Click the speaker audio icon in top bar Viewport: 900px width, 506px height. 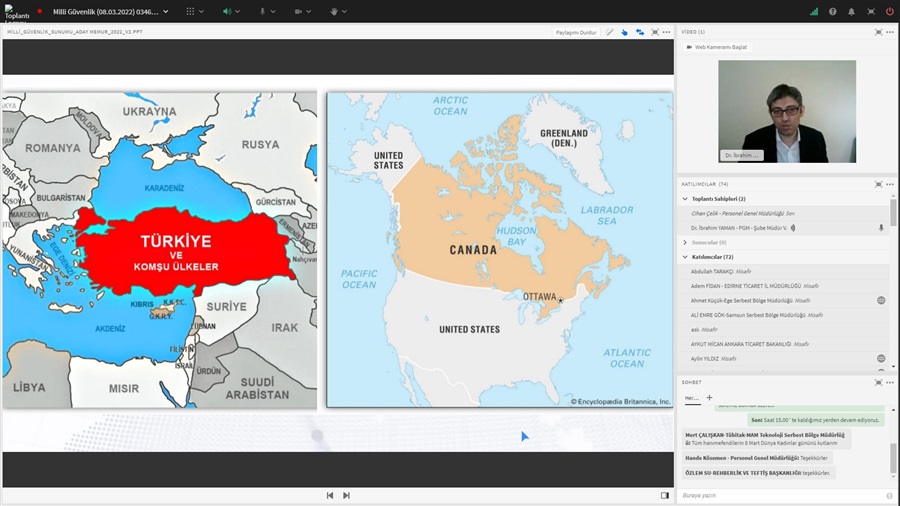coord(227,12)
